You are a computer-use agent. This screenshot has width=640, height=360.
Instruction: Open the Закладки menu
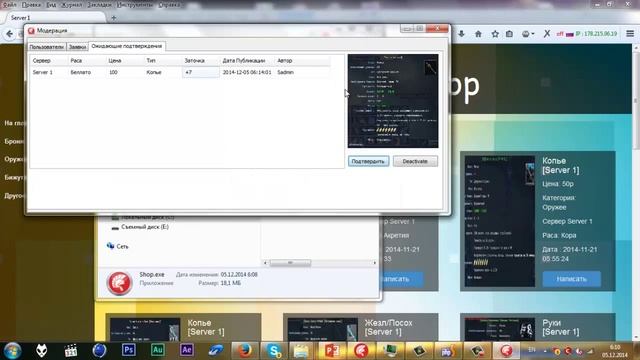point(100,5)
